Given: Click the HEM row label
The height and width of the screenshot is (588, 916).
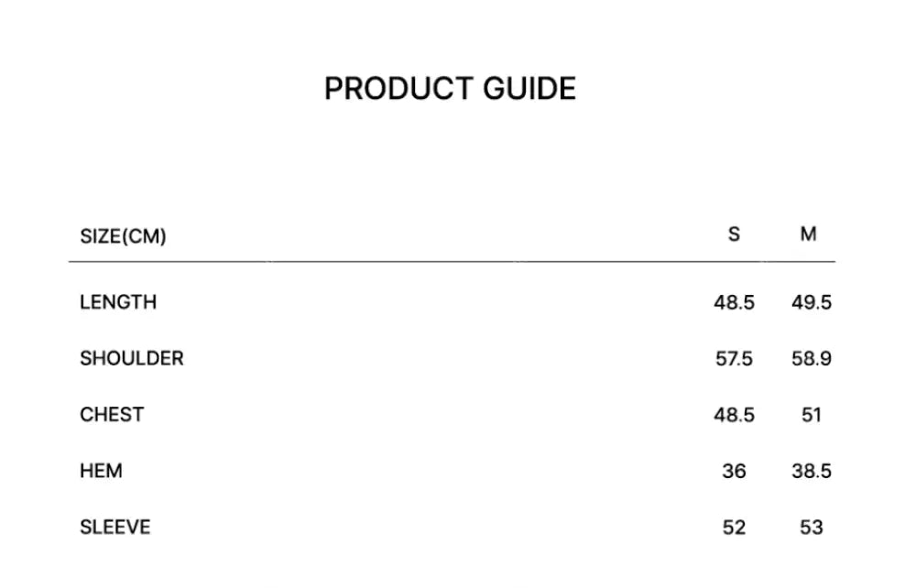Looking at the screenshot, I should (101, 471).
